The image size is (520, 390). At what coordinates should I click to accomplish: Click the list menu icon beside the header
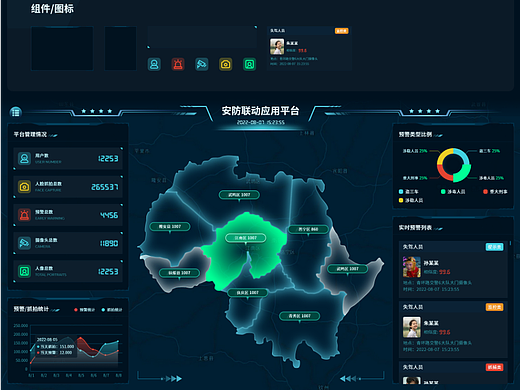point(15,112)
